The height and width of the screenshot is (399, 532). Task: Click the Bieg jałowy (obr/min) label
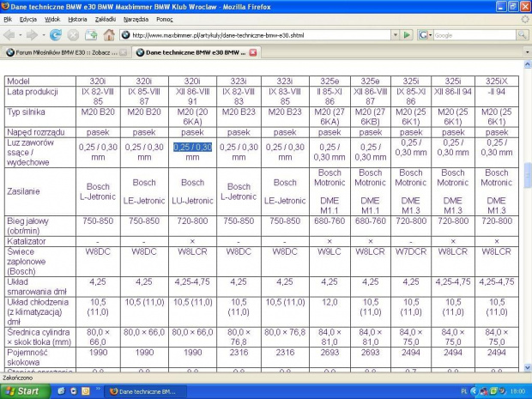coord(27,226)
